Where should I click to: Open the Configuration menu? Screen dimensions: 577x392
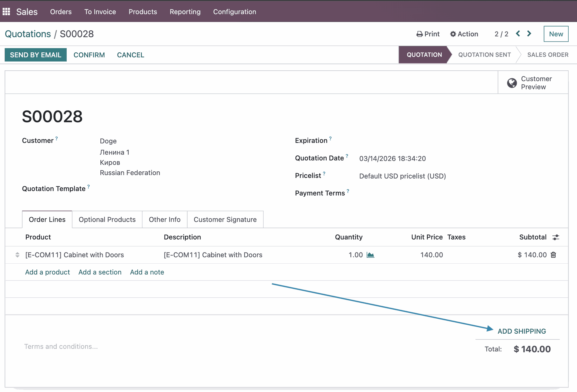pyautogui.click(x=234, y=12)
